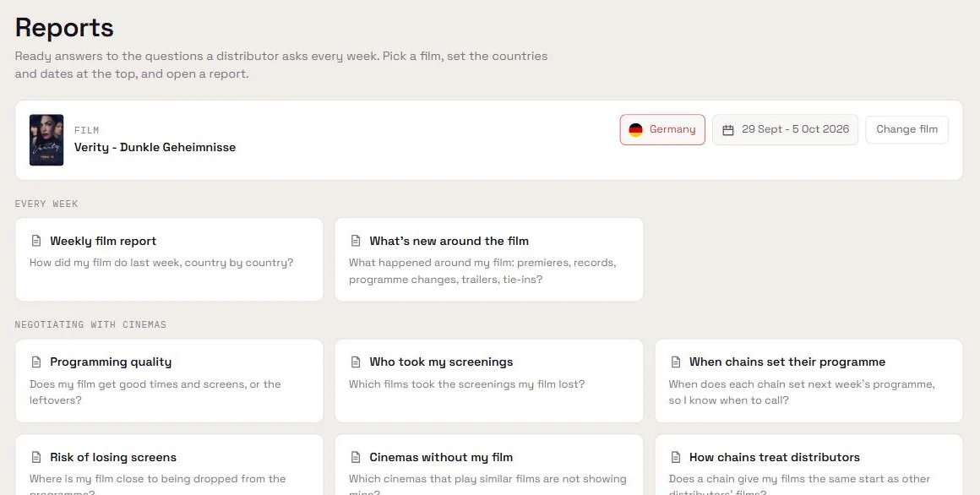Open the What's new around the film report
This screenshot has width=980, height=495.
click(489, 259)
